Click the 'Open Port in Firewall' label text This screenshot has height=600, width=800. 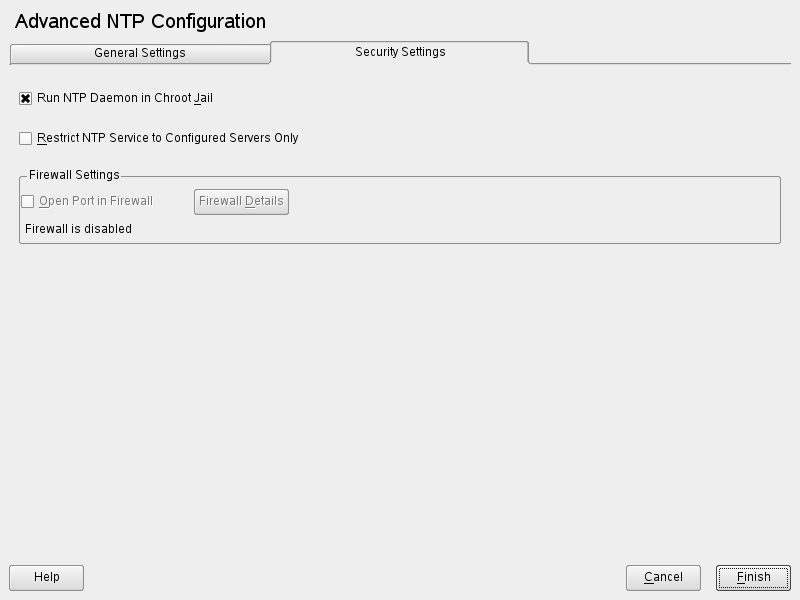(96, 201)
